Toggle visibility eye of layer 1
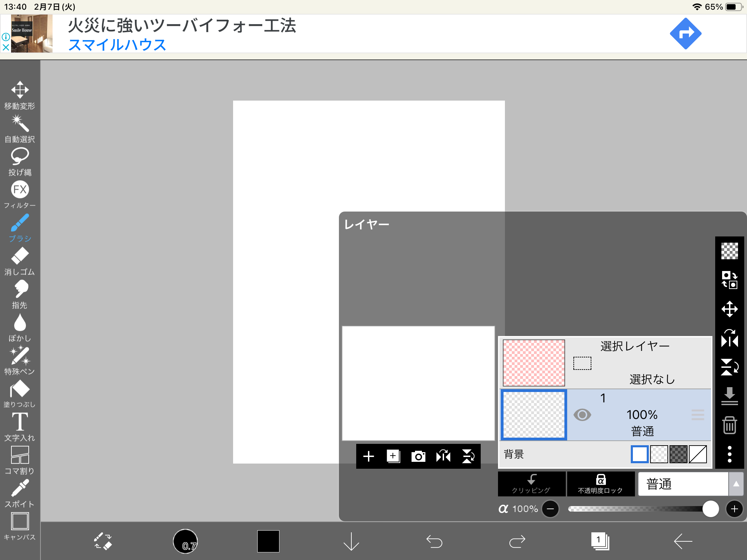Screen dimensions: 747x560 tap(582, 414)
